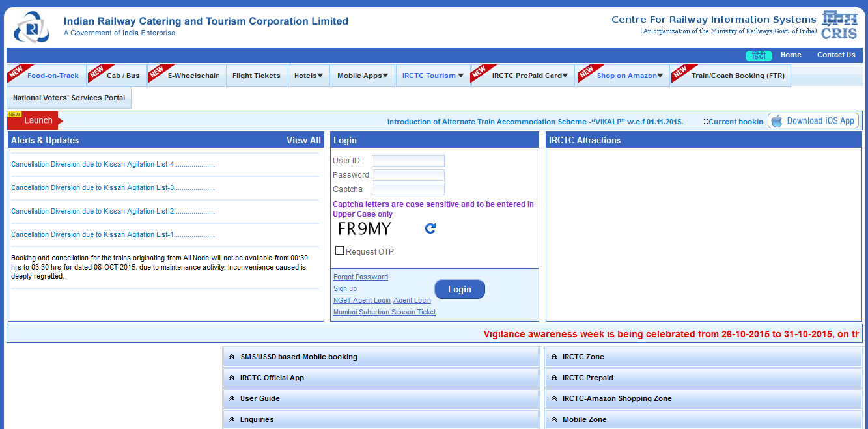This screenshot has height=429, width=868.
Task: Click the red Launch banner
Action: click(x=34, y=120)
